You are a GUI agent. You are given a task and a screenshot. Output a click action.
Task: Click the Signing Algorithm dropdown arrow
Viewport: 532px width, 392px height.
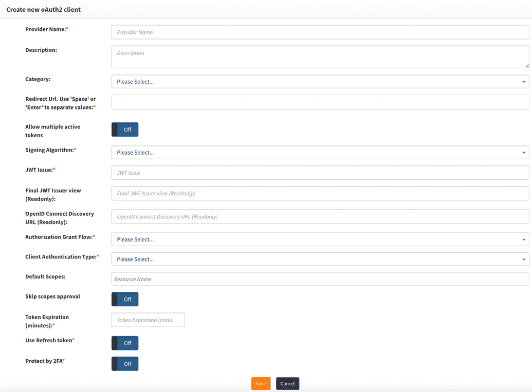[523, 152]
